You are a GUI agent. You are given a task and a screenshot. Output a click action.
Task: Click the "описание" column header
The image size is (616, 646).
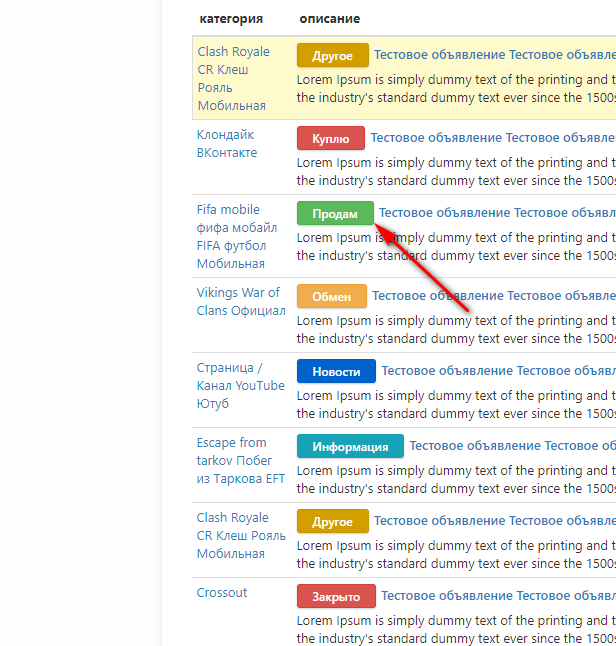click(329, 19)
